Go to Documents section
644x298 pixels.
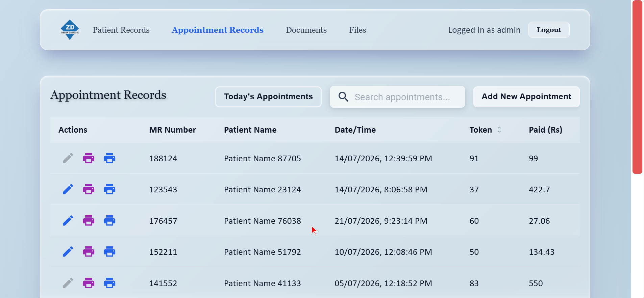coord(306,30)
